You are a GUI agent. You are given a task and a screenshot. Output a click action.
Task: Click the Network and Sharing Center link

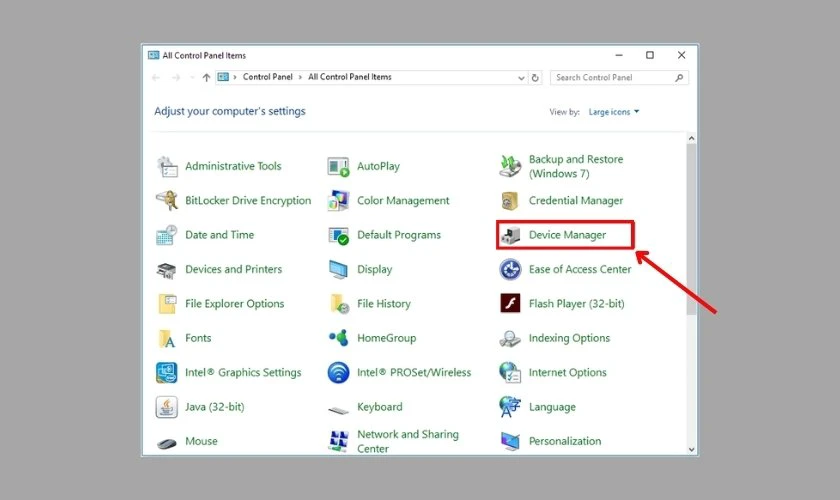407,441
